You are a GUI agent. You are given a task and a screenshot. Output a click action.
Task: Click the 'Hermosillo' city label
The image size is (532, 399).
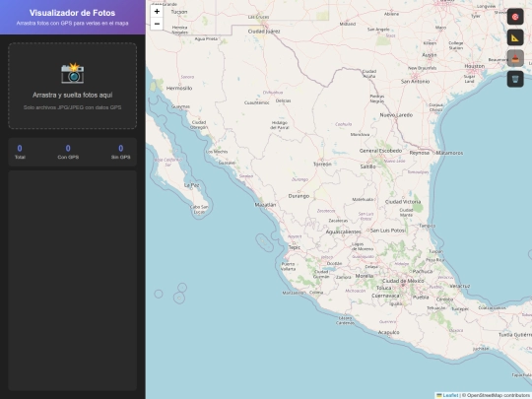pos(179,89)
